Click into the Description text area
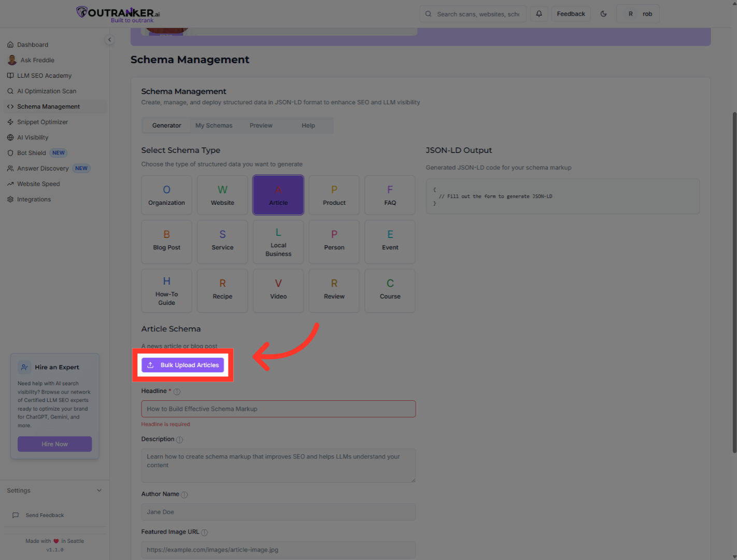The image size is (737, 560). click(278, 466)
